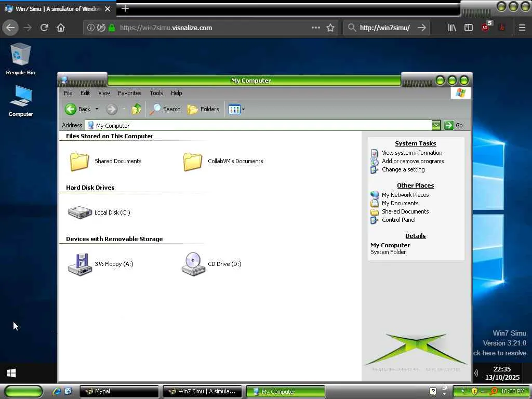Click the orange magnifier tray icon
This screenshot has height=399, width=532.
coord(494,392)
